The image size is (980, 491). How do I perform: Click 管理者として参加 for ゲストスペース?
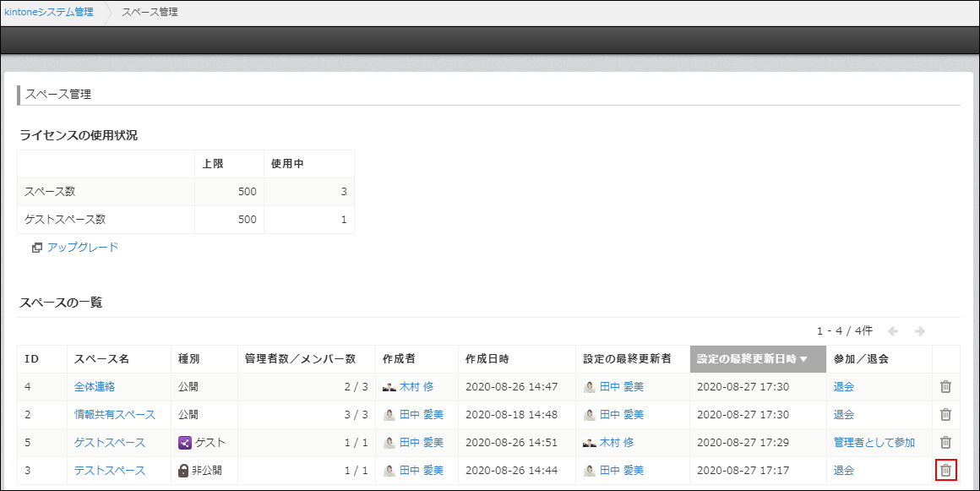pos(874,442)
